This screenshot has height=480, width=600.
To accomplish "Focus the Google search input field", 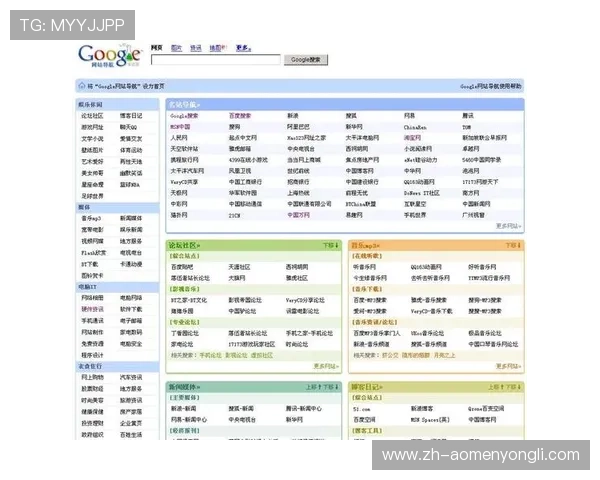I will 216,59.
